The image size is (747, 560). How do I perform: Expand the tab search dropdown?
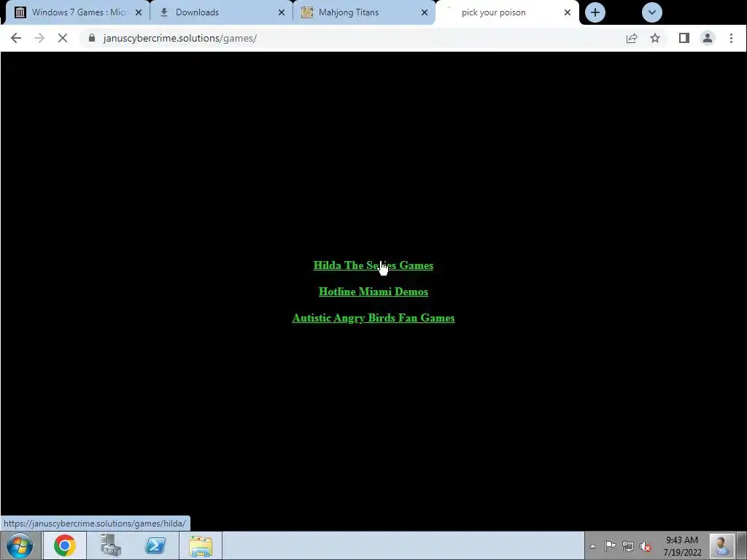tap(651, 12)
